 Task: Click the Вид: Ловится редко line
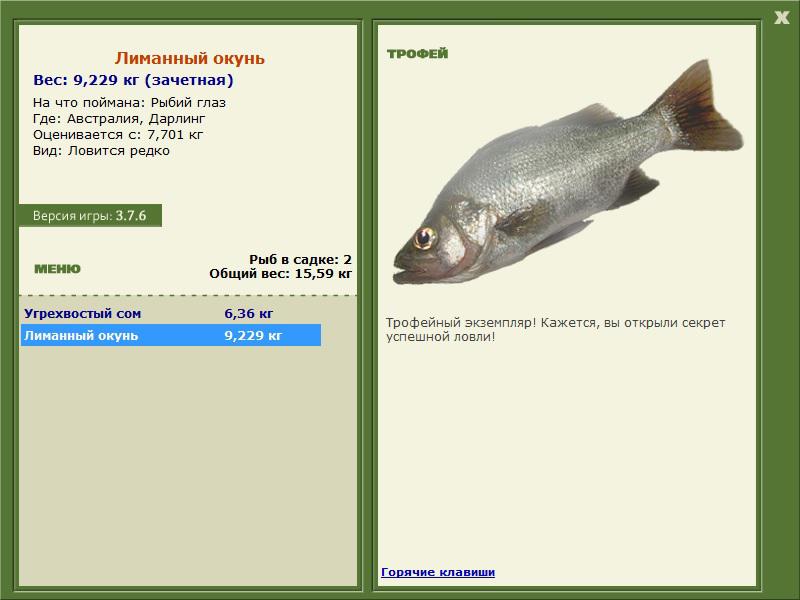tap(101, 151)
